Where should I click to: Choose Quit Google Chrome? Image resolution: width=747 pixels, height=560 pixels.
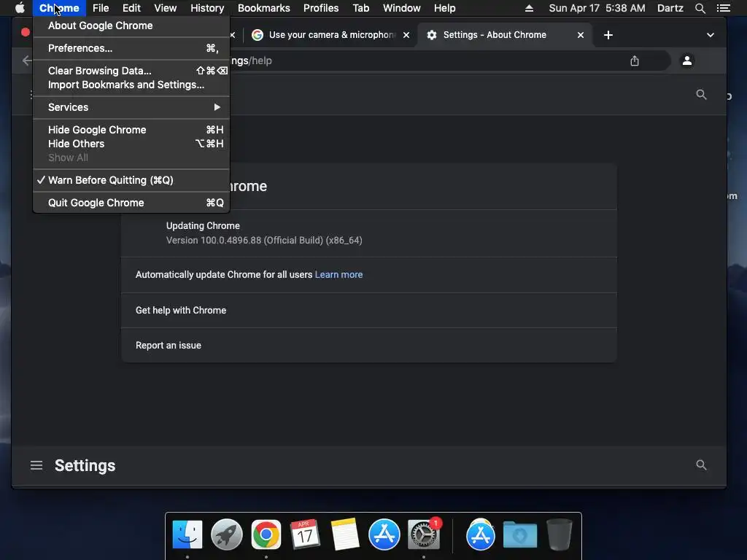[131, 203]
